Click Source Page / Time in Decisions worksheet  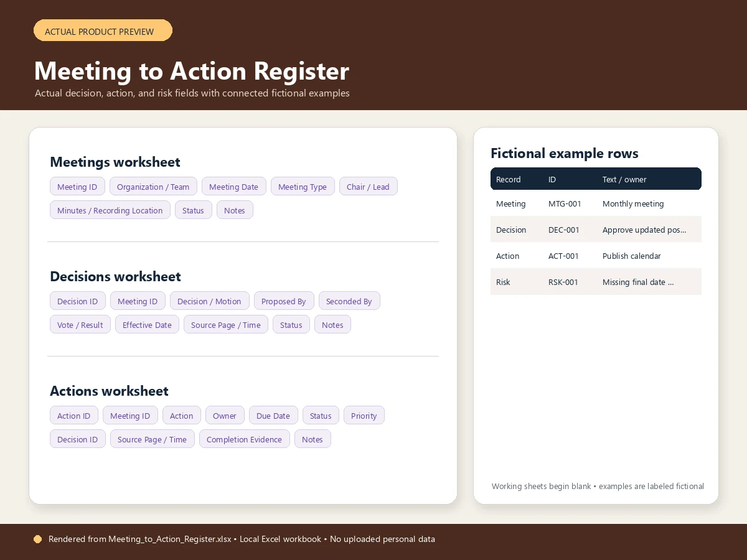226,325
